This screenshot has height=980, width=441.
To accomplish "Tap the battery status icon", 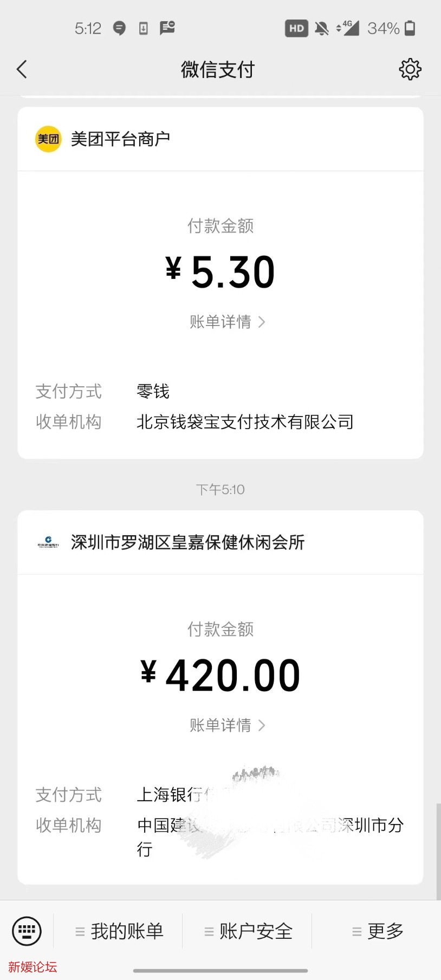I will (x=410, y=28).
